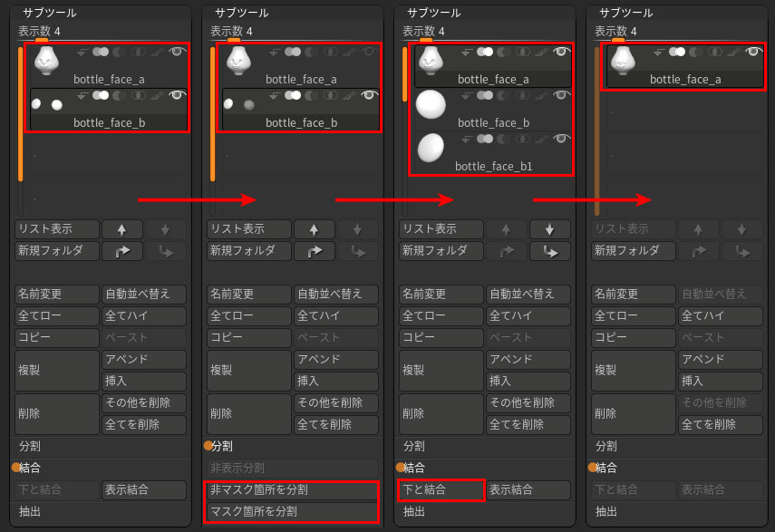This screenshot has height=532, width=775.
Task: Click orange subtool scrollbar in third panel
Action: pos(405,74)
